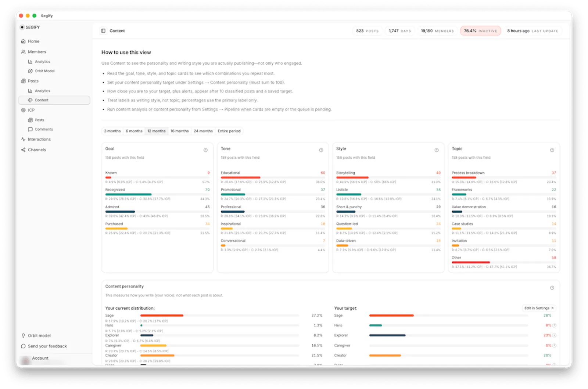Click the 1,747 days stat
The height and width of the screenshot is (389, 588).
click(x=400, y=31)
